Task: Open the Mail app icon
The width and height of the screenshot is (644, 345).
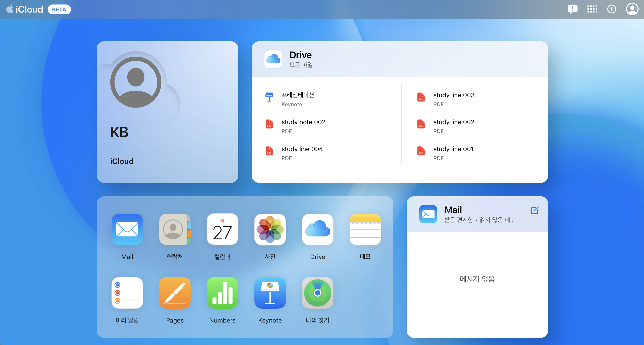Action: click(x=127, y=229)
